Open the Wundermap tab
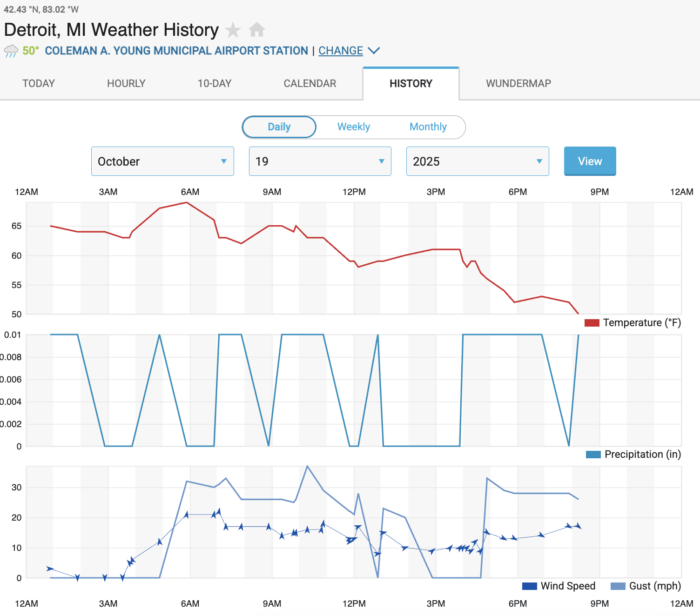The height and width of the screenshot is (616, 700). (518, 84)
